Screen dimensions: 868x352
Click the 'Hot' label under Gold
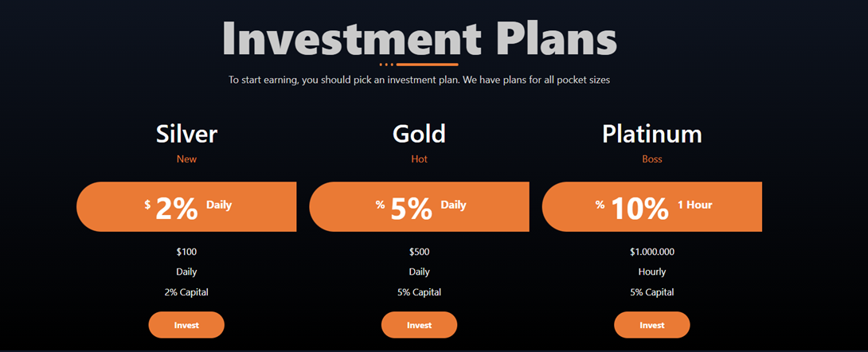tap(419, 159)
